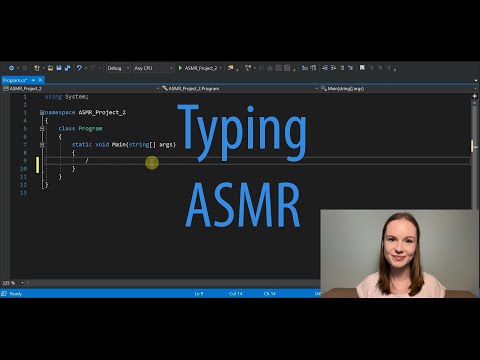Uncomment the selected lines icon
The height and width of the screenshot is (360, 480).
(350, 68)
